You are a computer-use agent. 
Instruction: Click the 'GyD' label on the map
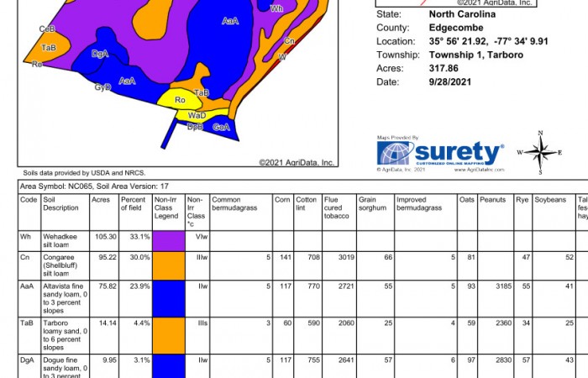[102, 87]
